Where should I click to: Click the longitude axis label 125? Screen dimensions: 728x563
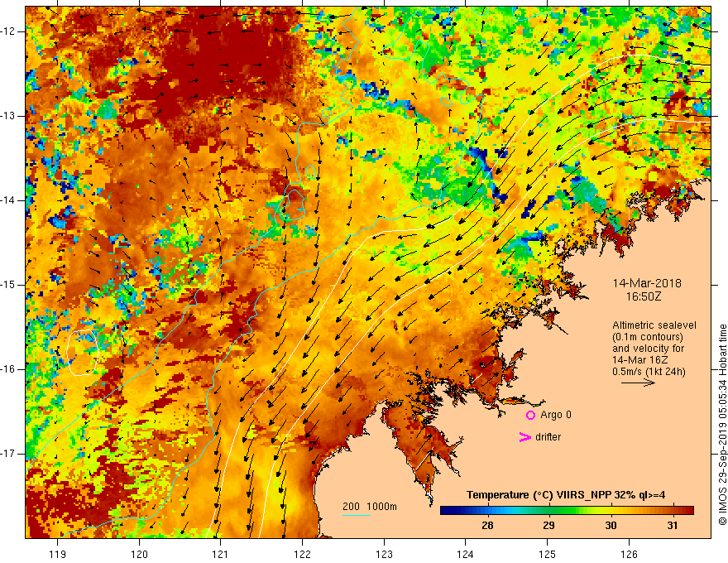point(548,554)
